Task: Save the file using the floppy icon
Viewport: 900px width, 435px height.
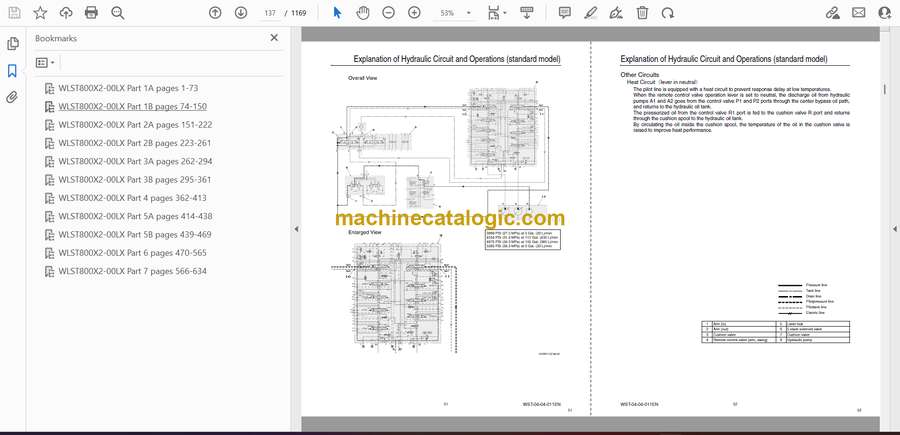Action: (x=14, y=13)
